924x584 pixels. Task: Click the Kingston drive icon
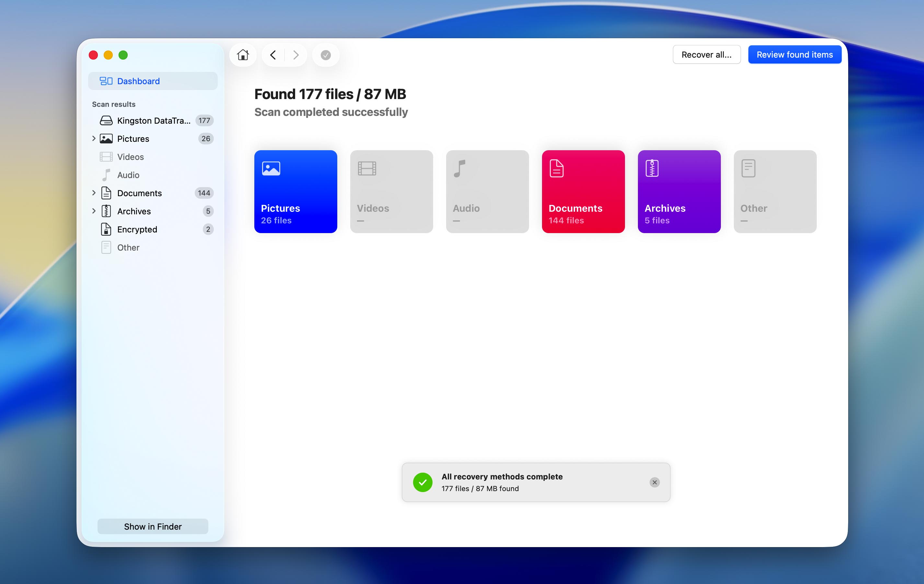[106, 120]
